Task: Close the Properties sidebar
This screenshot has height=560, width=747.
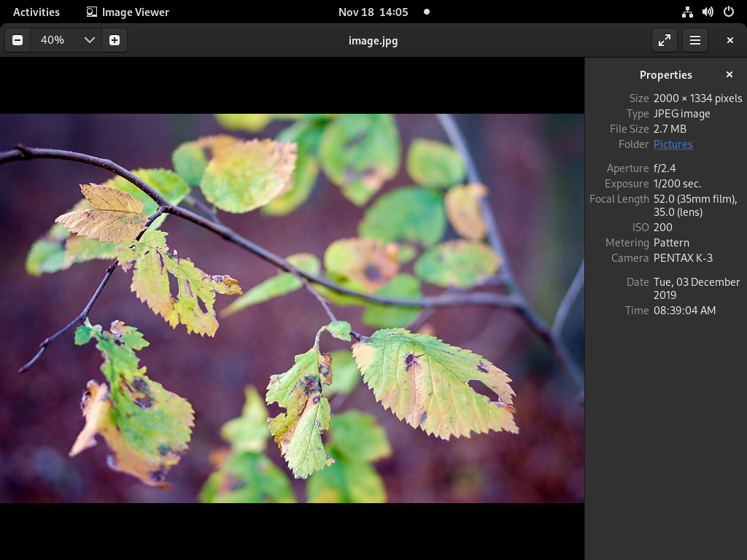Action: (729, 75)
